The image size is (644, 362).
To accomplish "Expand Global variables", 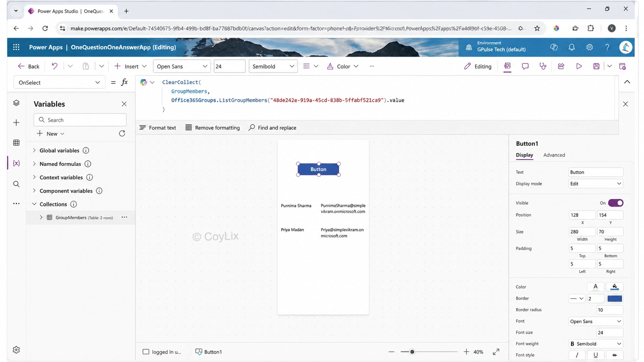I will 34,150.
